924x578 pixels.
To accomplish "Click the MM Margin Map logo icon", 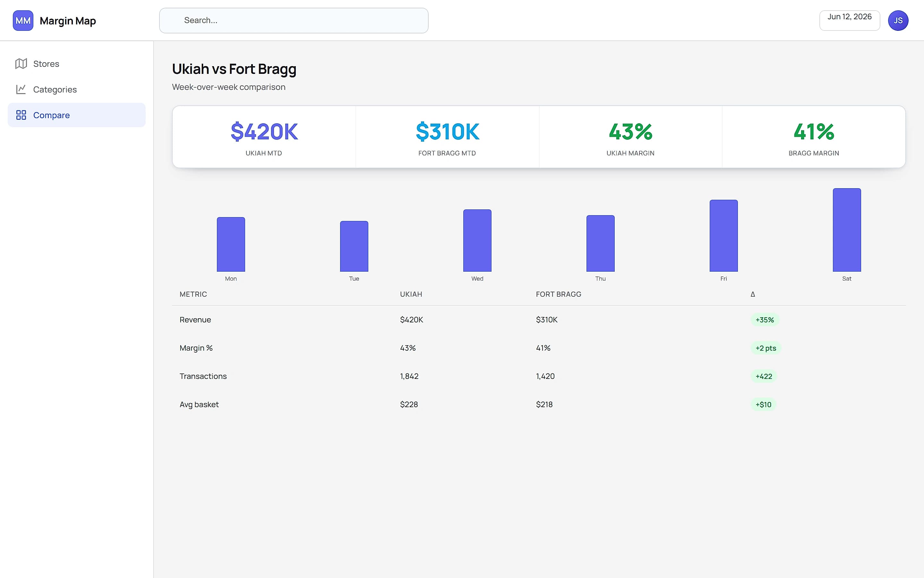I will (x=23, y=20).
